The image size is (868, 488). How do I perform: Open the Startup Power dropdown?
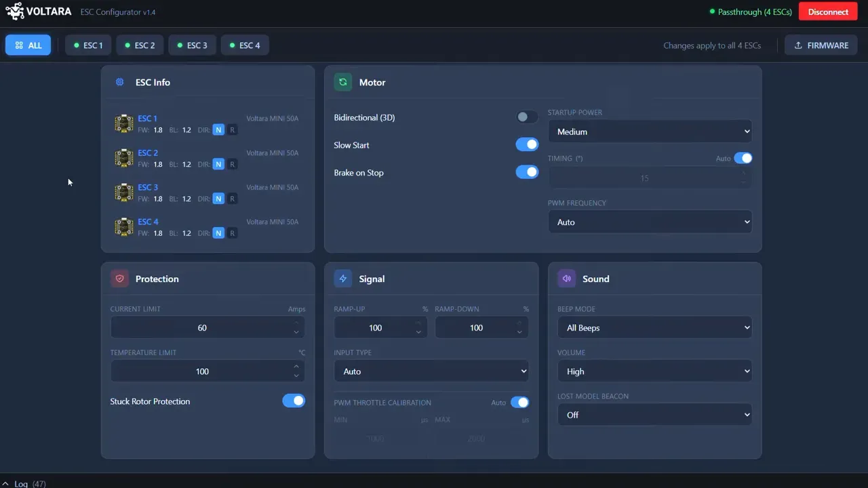650,131
